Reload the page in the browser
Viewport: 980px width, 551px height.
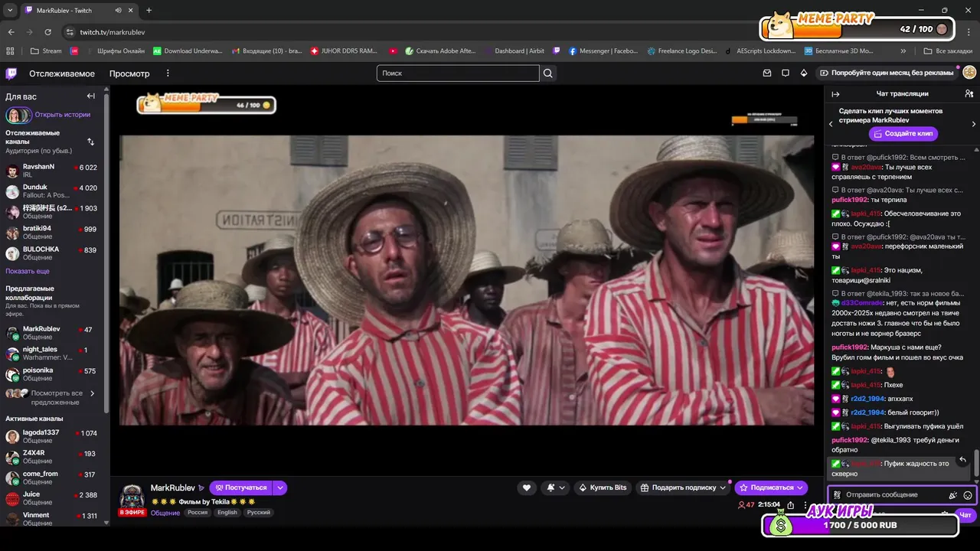(47, 32)
